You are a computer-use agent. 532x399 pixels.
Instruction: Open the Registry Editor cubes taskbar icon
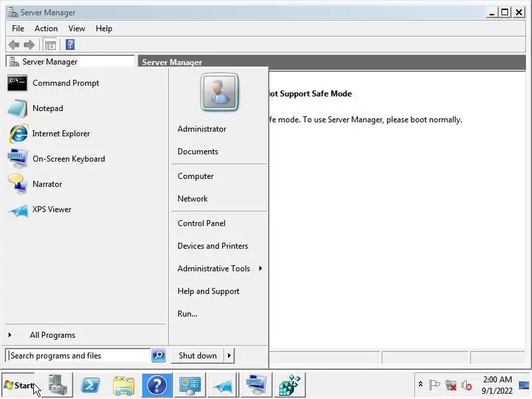click(x=289, y=385)
